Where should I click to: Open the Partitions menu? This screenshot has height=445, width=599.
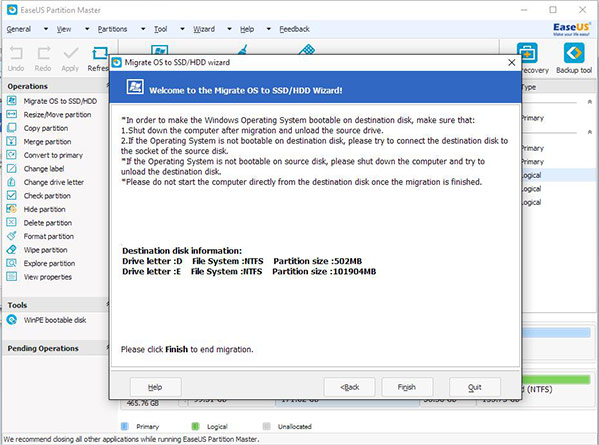(112, 29)
